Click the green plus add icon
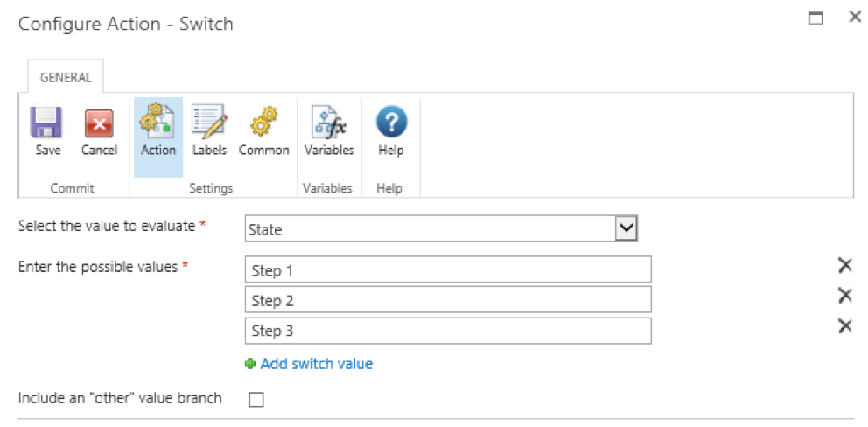Viewport: 868px width, 427px height. (251, 364)
